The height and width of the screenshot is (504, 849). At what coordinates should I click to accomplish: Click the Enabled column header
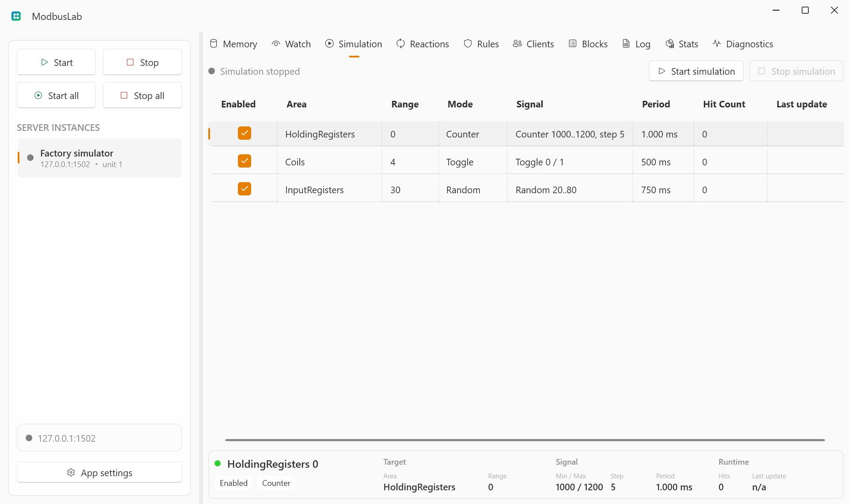coord(238,104)
